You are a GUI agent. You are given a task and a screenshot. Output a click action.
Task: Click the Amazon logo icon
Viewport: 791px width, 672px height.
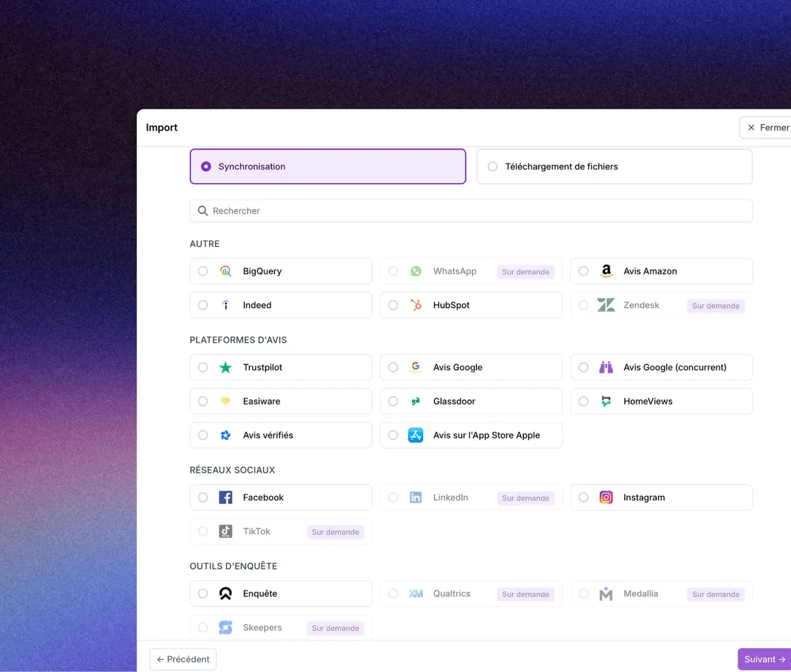pyautogui.click(x=606, y=271)
